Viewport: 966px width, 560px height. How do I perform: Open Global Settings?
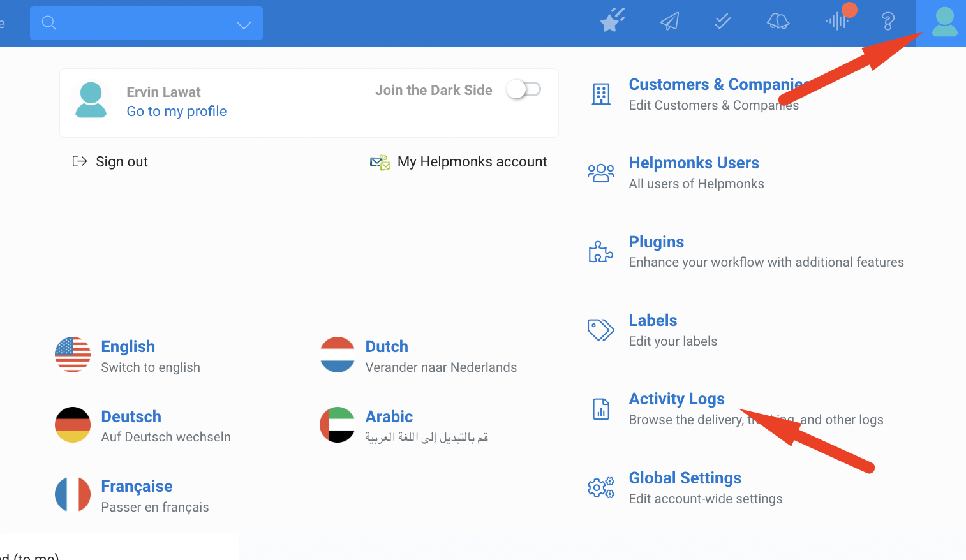(x=685, y=478)
